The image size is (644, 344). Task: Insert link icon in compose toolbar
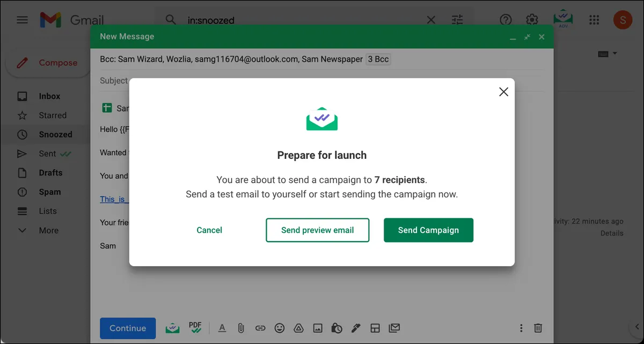tap(260, 327)
